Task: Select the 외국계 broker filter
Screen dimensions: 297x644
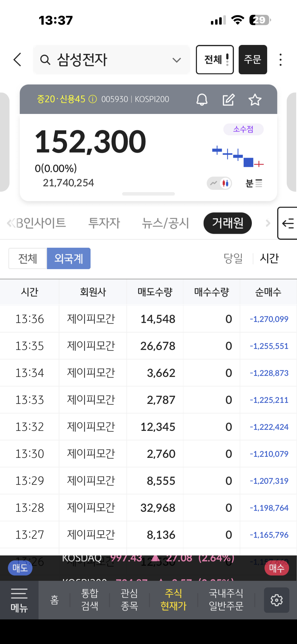Action: point(69,258)
